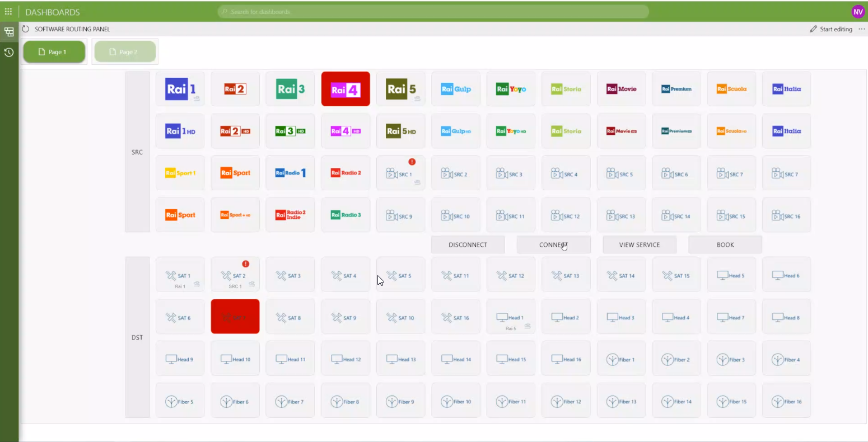Select the Head 1 monitor destination
This screenshot has height=442, width=868.
click(x=511, y=316)
